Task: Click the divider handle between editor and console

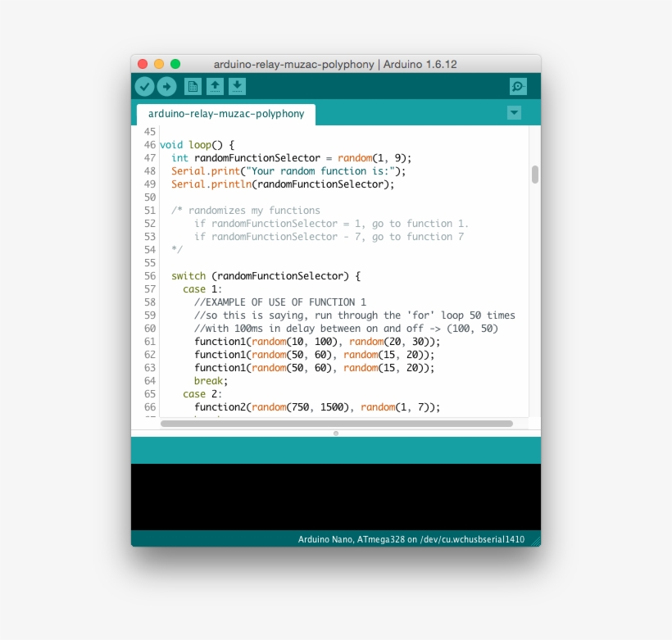Action: click(x=336, y=433)
